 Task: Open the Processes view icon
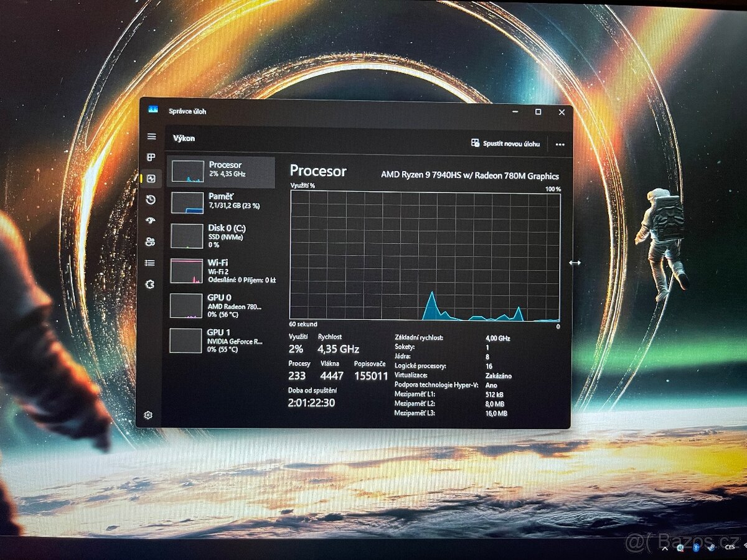click(x=150, y=157)
